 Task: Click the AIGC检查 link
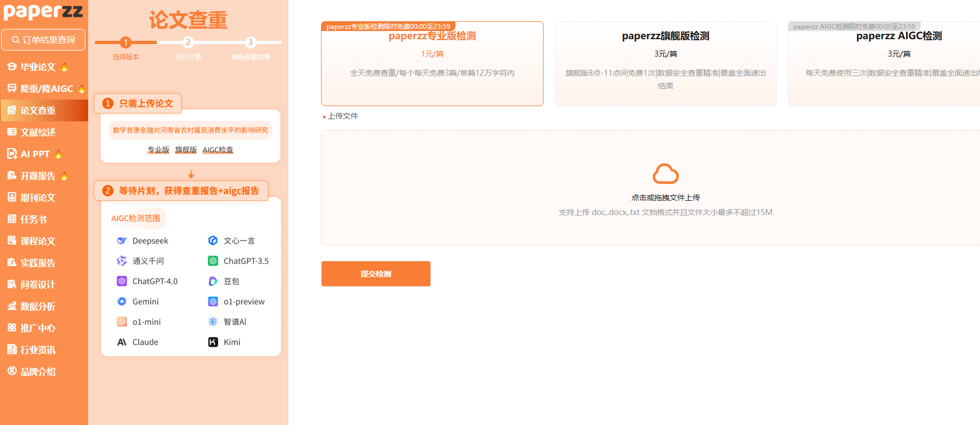click(218, 150)
